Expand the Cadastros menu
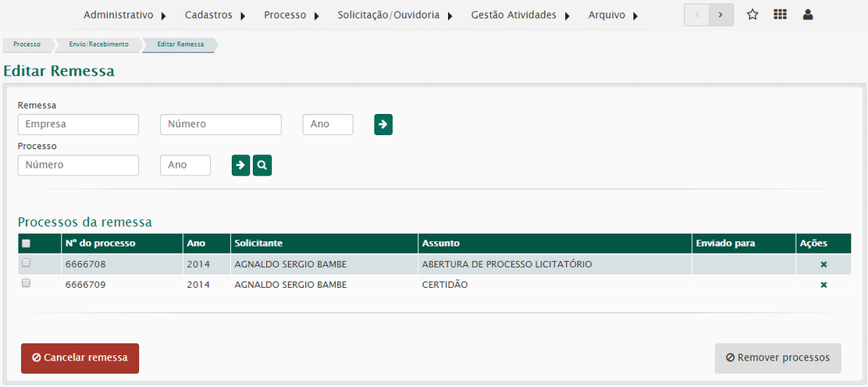This screenshot has width=868, height=387. tap(215, 15)
